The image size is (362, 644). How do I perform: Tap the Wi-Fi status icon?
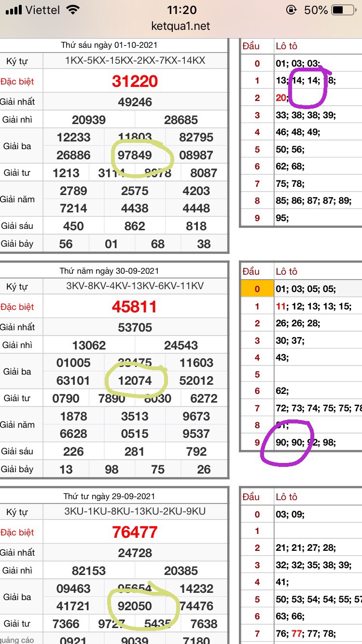click(x=73, y=10)
